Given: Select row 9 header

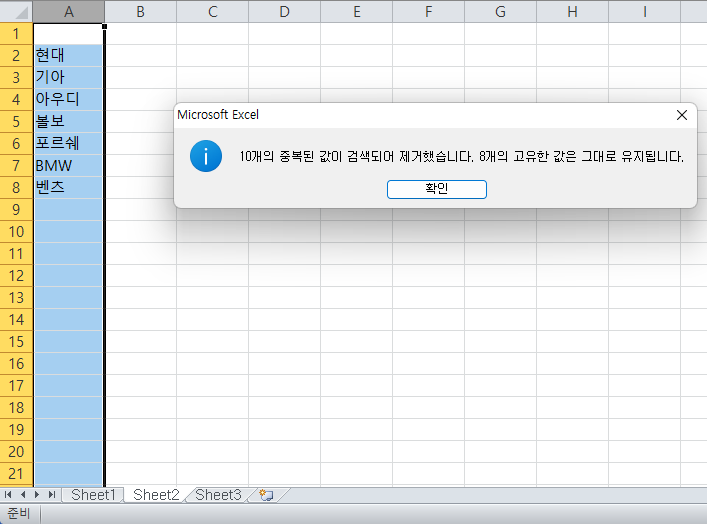Looking at the screenshot, I should pyautogui.click(x=16, y=209).
